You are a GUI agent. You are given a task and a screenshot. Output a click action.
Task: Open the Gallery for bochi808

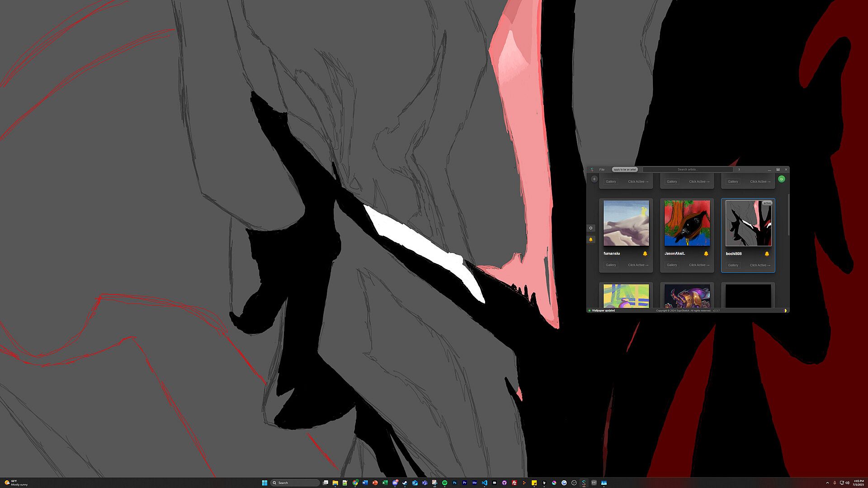(x=733, y=265)
